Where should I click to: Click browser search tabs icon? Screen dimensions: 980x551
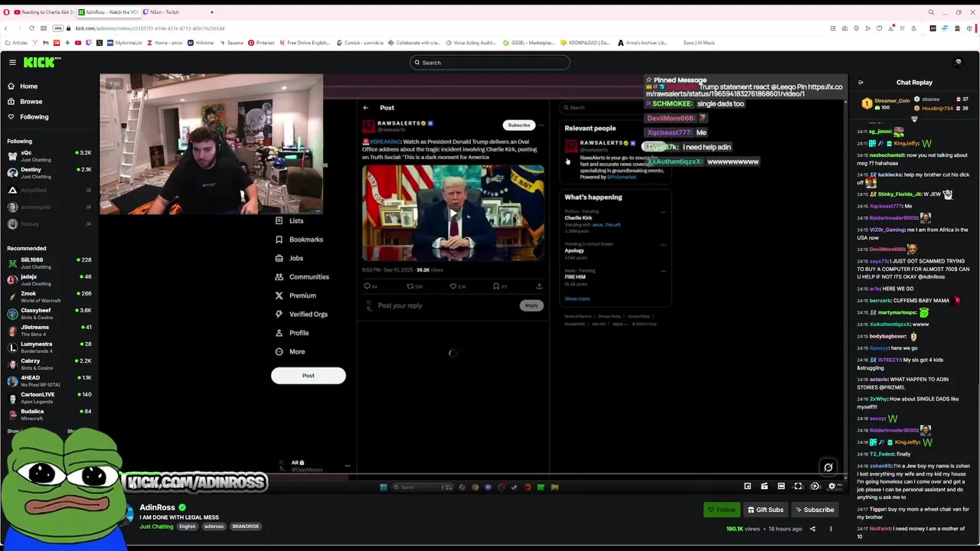click(x=931, y=12)
